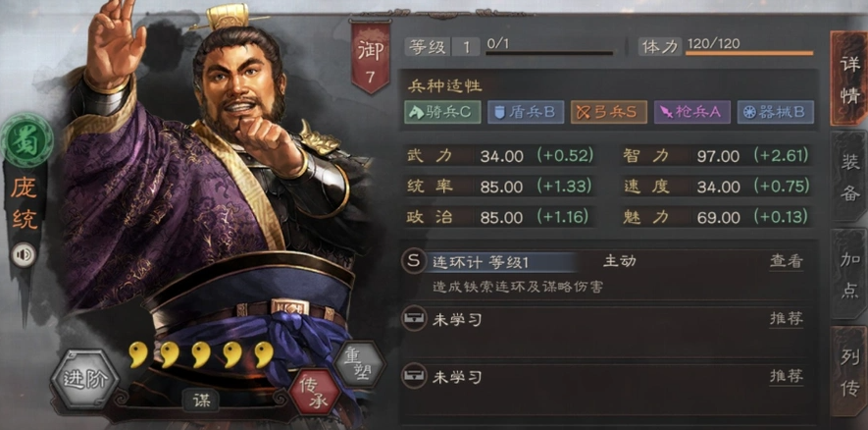Toggle the character voice speaker icon
Image resolution: width=868 pixels, height=430 pixels.
pyautogui.click(x=24, y=255)
